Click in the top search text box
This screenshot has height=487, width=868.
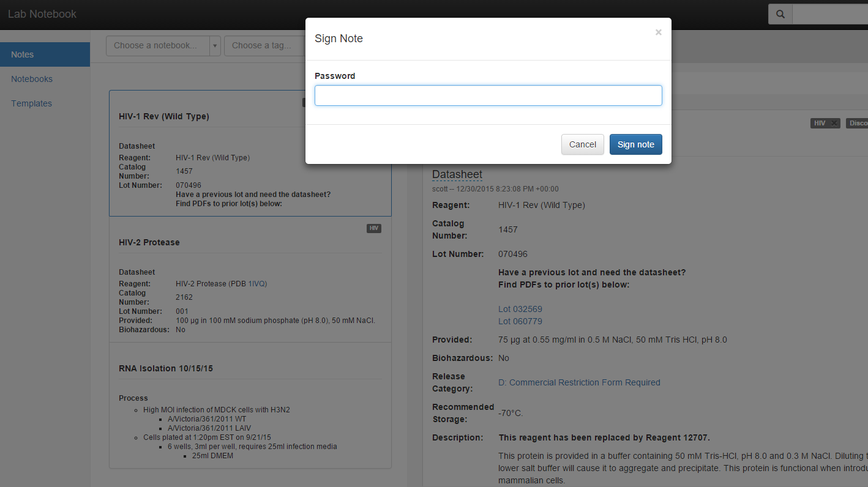[829, 14]
